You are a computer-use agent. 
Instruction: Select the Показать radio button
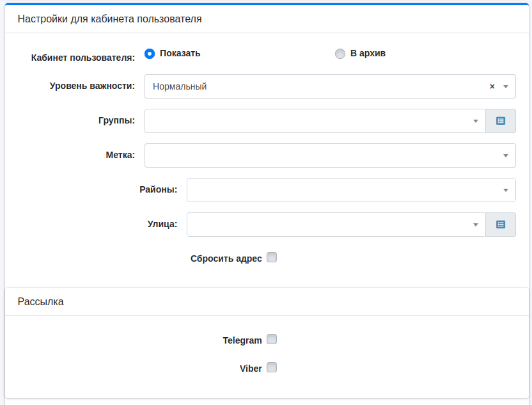[x=150, y=54]
